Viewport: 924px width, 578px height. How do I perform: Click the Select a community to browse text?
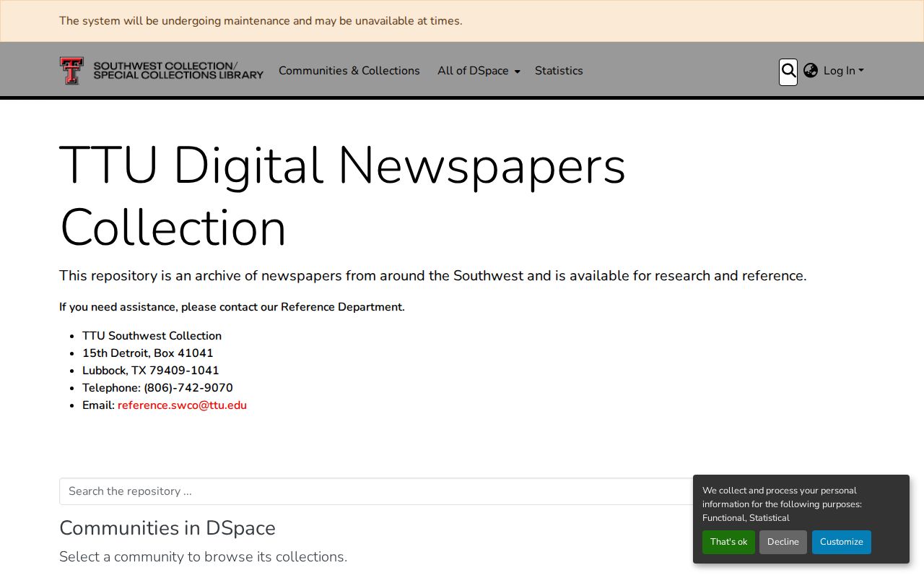pyautogui.click(x=203, y=557)
